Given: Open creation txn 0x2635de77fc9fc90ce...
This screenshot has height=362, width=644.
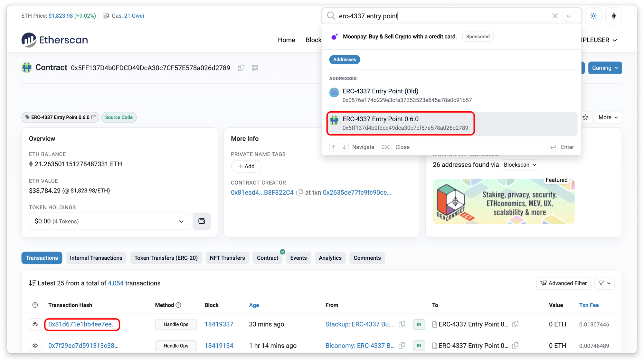Looking at the screenshot, I should 357,192.
